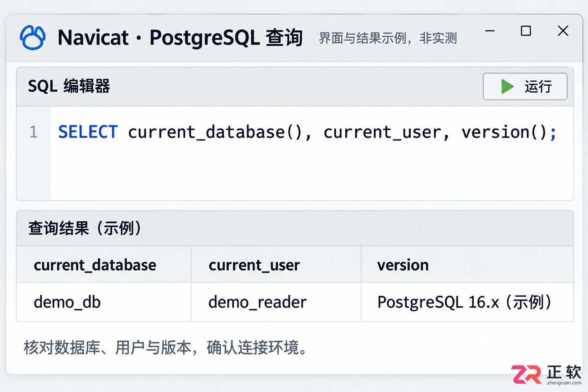Click the 界面与结果示例，非实测 subtitle
588x392 pixels.
(388, 38)
